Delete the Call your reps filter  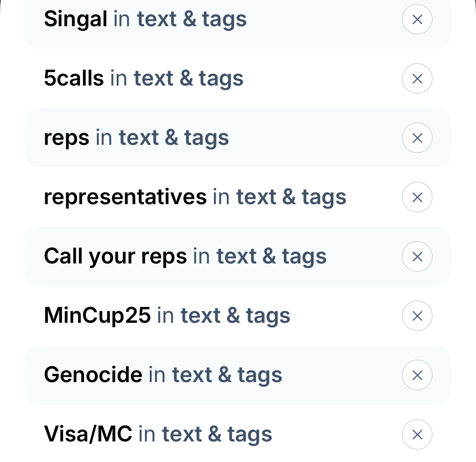[417, 257]
